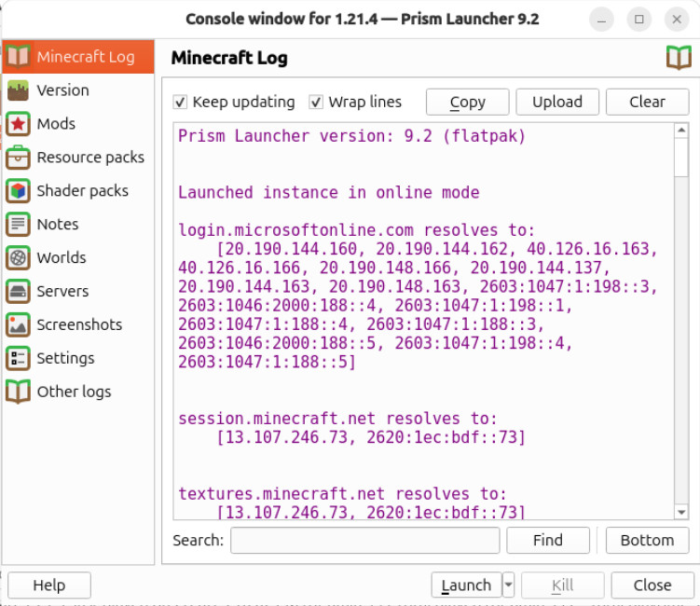Focus the Search input field

364,540
